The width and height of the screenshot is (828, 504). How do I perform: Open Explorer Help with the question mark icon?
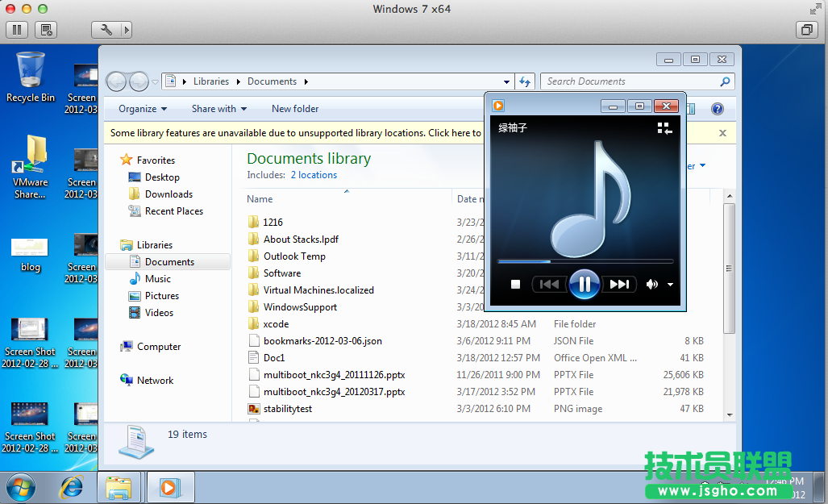click(717, 108)
